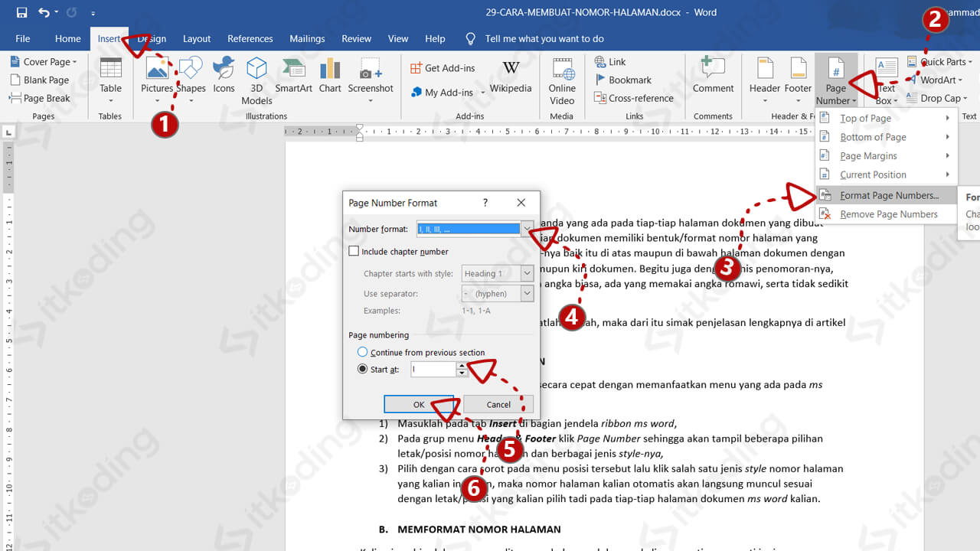The height and width of the screenshot is (551, 980).
Task: Undo the last action in title bar
Action: [x=44, y=12]
